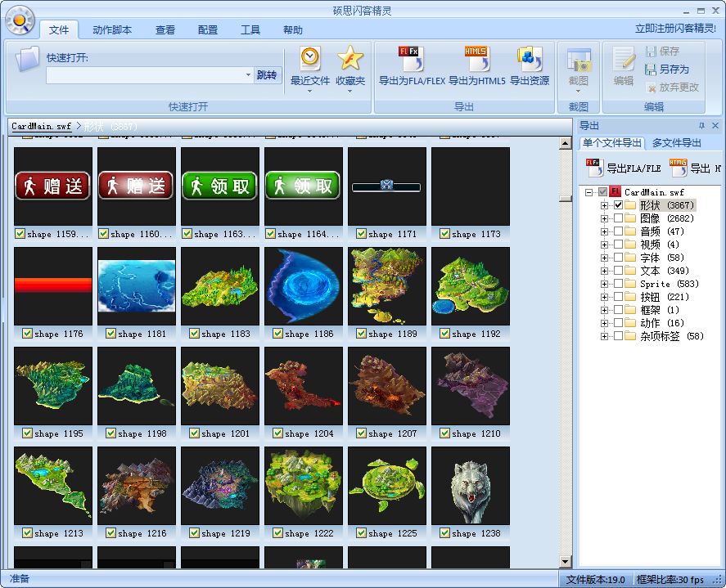The image size is (726, 588).
Task: Click Export to HTML5 ribbon icon
Action: coord(477,58)
